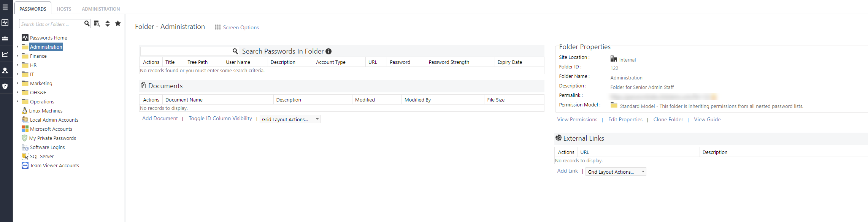This screenshot has width=868, height=222.
Task: Click the hamburger menu icon
Action: click(x=5, y=7)
